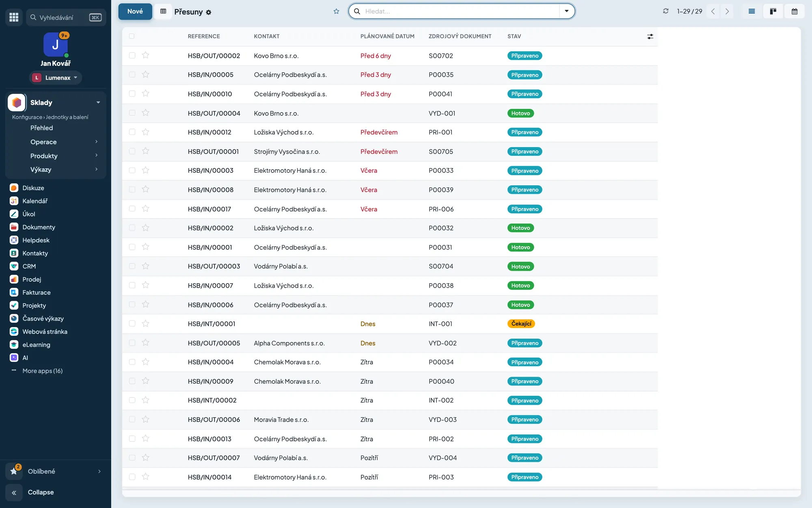This screenshot has height=508, width=812.
Task: Open the CRM app icon
Action: (14, 266)
